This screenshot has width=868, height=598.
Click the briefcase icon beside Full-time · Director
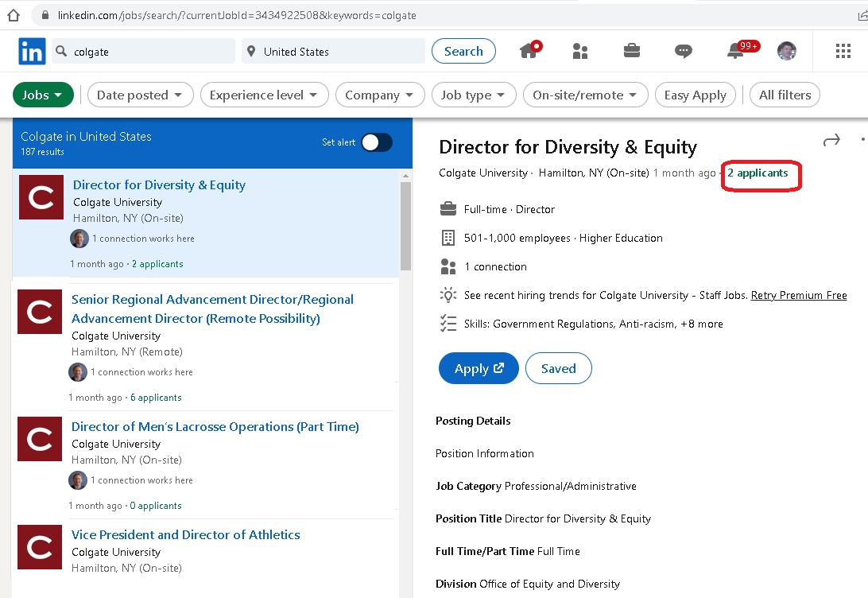click(x=448, y=209)
